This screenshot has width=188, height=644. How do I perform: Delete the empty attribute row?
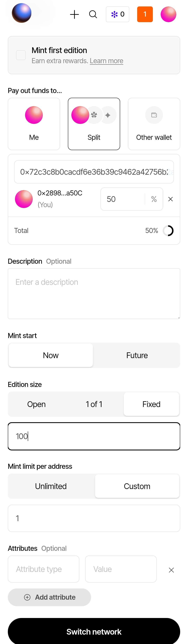click(171, 570)
